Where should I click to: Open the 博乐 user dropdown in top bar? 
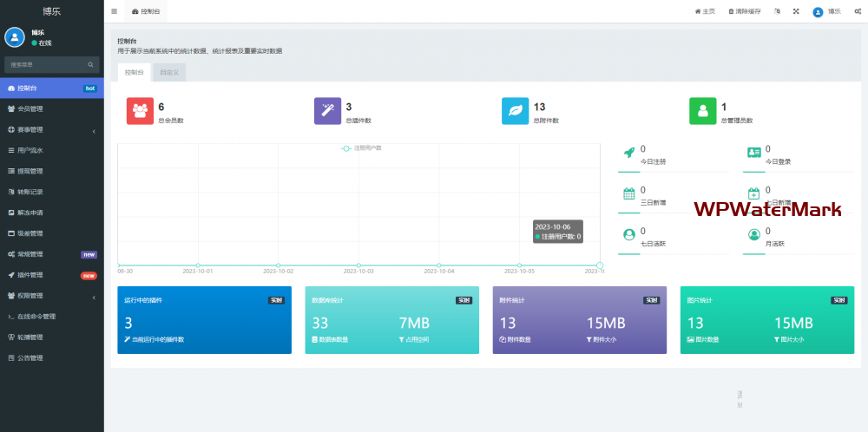826,11
